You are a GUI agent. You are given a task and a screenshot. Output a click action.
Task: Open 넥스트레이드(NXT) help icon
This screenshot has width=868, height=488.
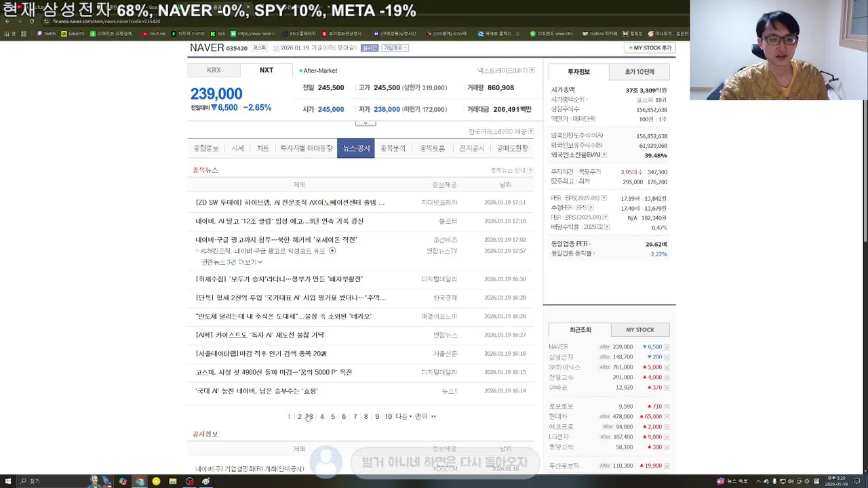coord(532,70)
